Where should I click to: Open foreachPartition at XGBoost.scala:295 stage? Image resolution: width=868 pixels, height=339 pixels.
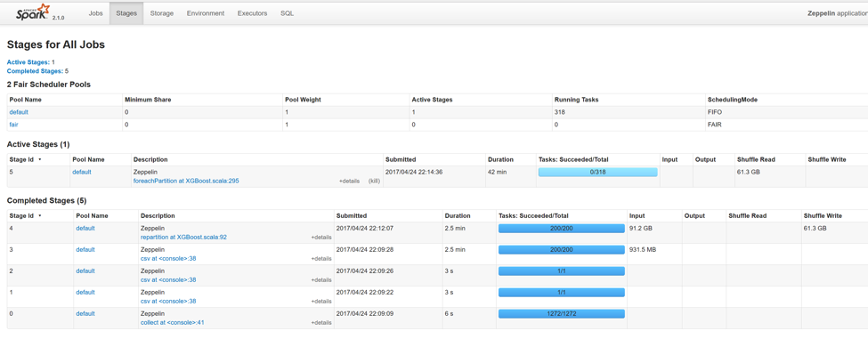[186, 181]
